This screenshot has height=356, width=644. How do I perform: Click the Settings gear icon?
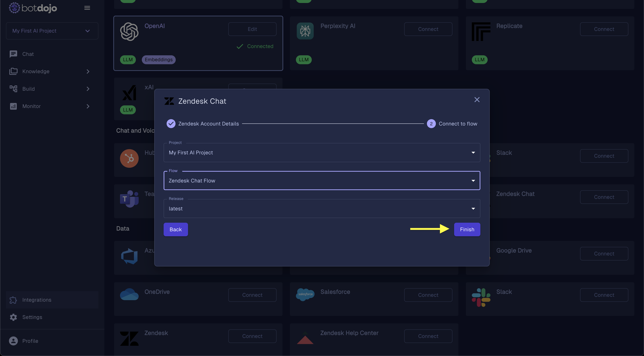click(13, 317)
